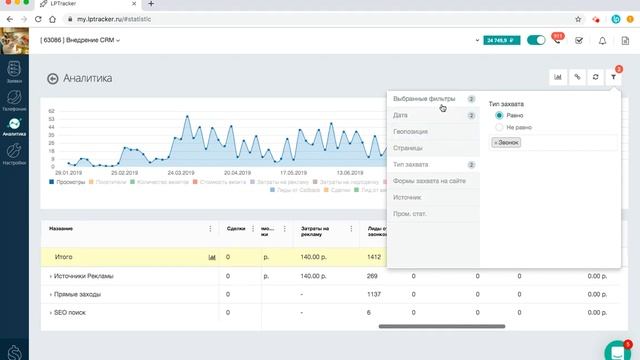The image size is (640, 360).
Task: Select the Равно radio button
Action: click(499, 116)
